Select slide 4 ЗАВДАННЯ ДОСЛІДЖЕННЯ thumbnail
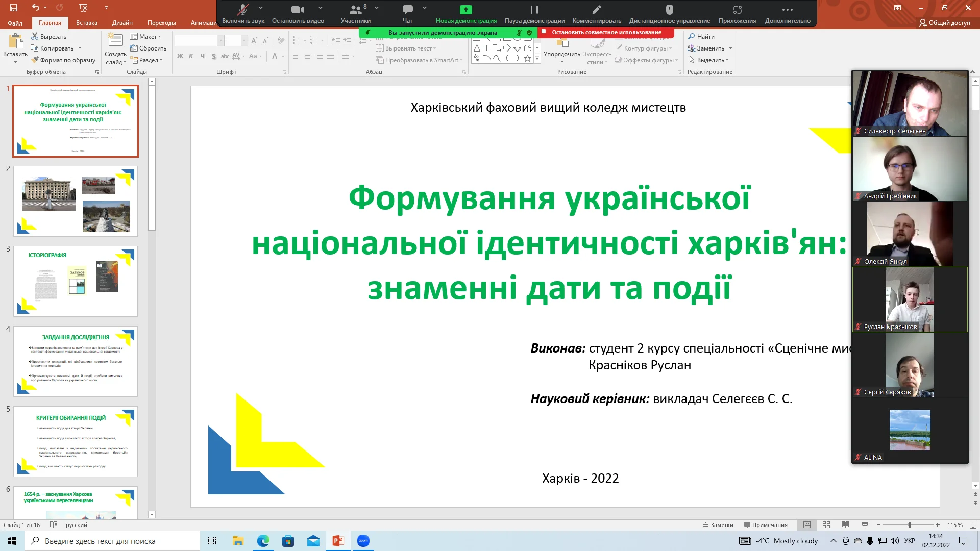The image size is (980, 551). (x=76, y=361)
